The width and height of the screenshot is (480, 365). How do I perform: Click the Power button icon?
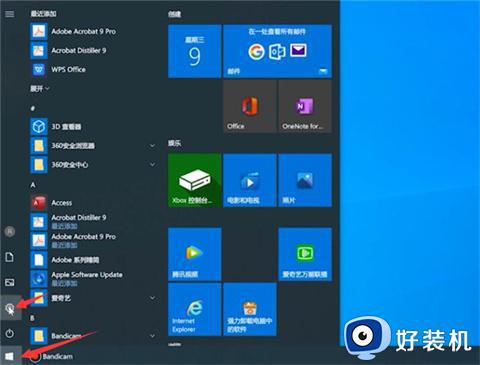tap(10, 333)
